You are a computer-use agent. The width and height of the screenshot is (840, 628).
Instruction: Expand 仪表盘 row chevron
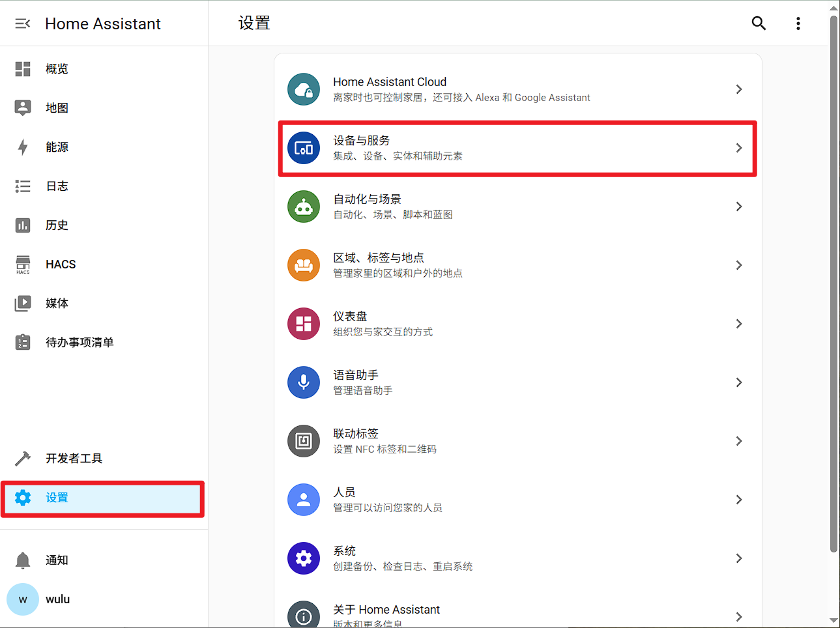739,324
